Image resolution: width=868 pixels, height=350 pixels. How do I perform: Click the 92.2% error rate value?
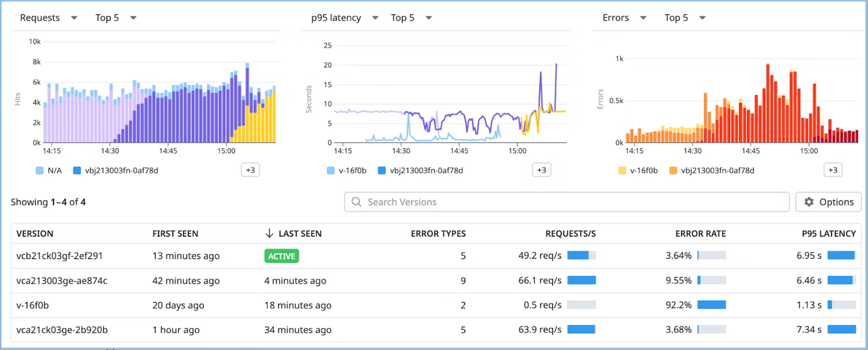pos(679,305)
